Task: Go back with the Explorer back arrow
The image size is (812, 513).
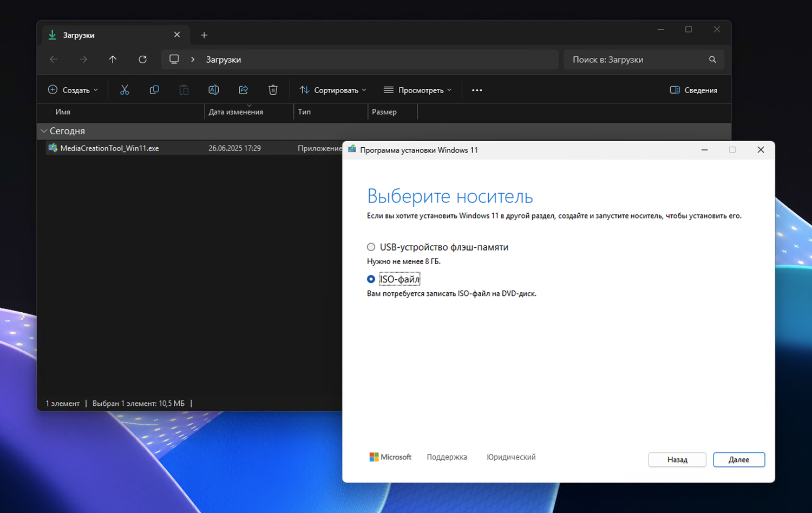Action: [54, 60]
